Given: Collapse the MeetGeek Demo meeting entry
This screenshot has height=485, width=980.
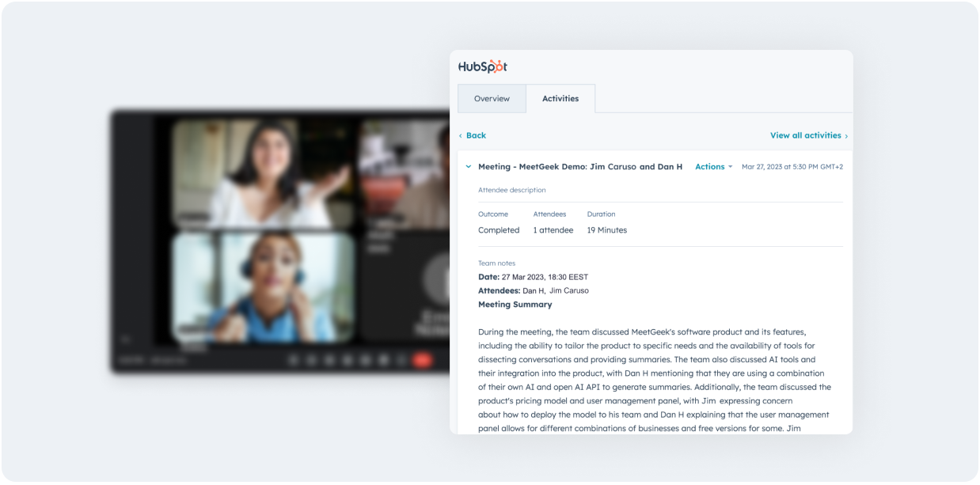Looking at the screenshot, I should coord(469,167).
